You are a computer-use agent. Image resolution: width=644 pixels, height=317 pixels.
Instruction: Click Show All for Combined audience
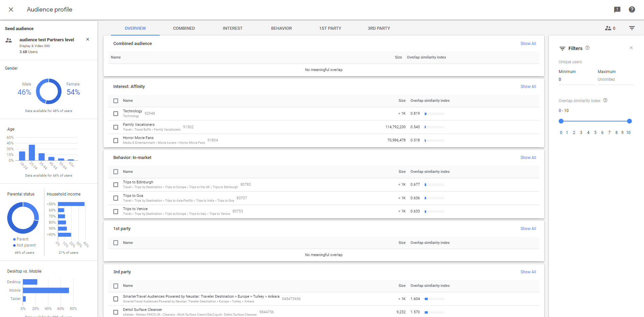click(528, 44)
